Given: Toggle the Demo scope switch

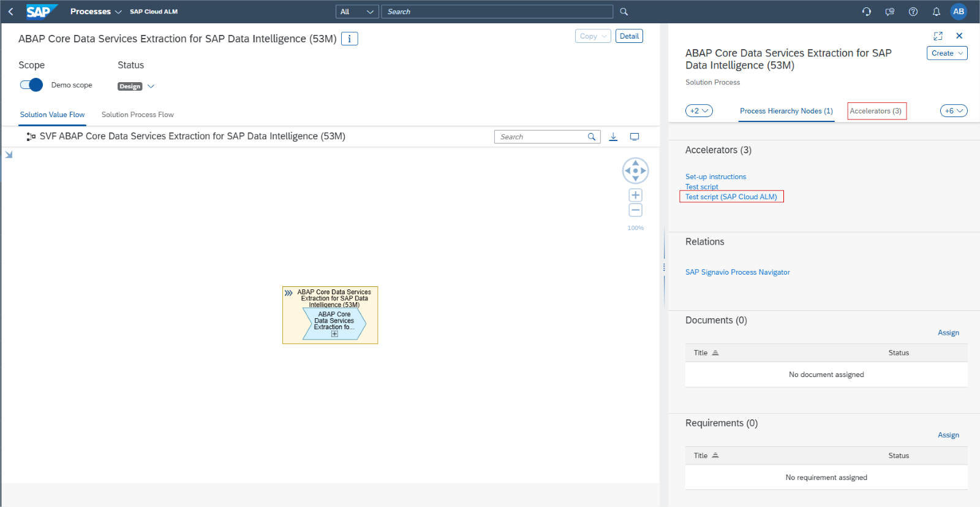Looking at the screenshot, I should [31, 85].
